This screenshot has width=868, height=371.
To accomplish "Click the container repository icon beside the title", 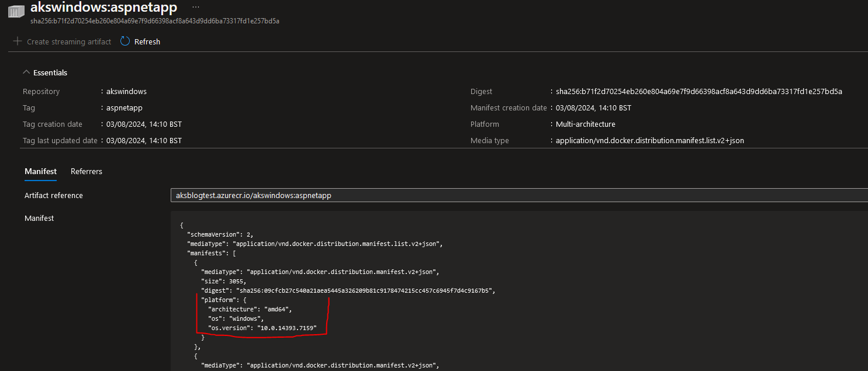I will click(x=16, y=12).
